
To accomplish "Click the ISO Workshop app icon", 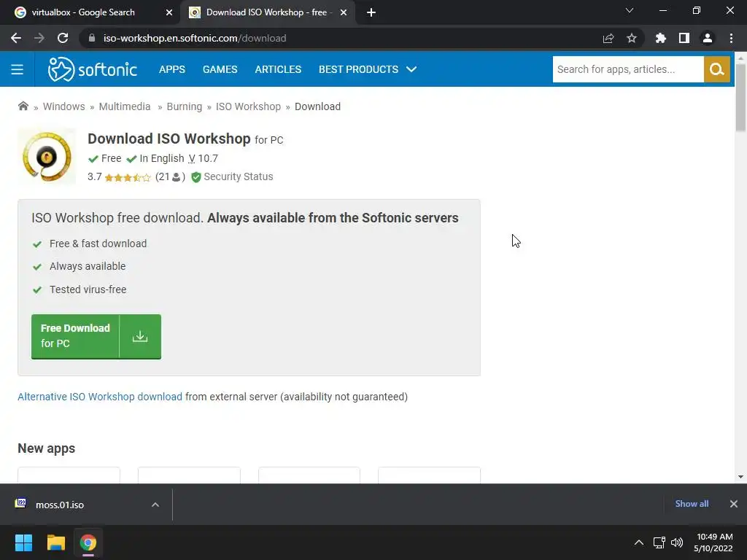I will pyautogui.click(x=47, y=157).
